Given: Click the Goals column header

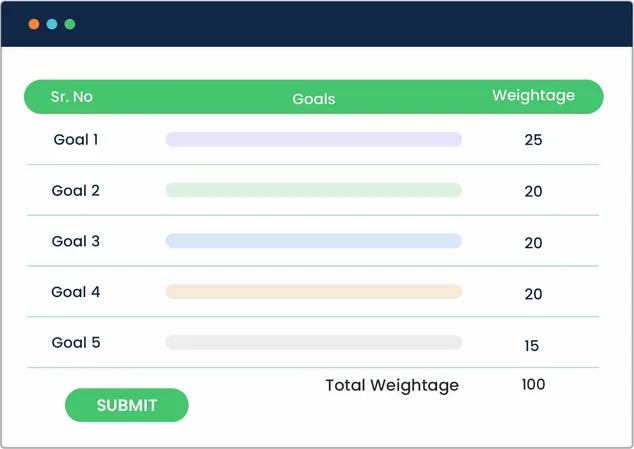Looking at the screenshot, I should 314,99.
